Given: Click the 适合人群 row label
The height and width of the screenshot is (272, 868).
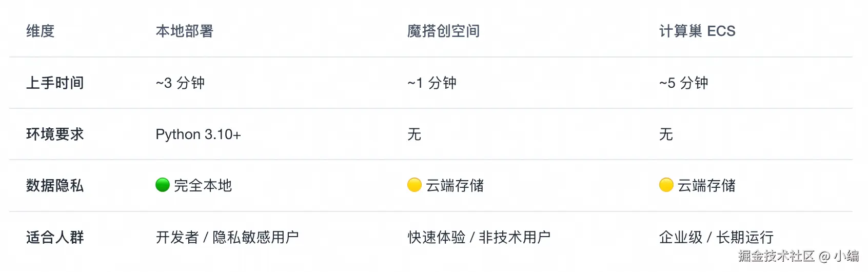Looking at the screenshot, I should (x=55, y=237).
